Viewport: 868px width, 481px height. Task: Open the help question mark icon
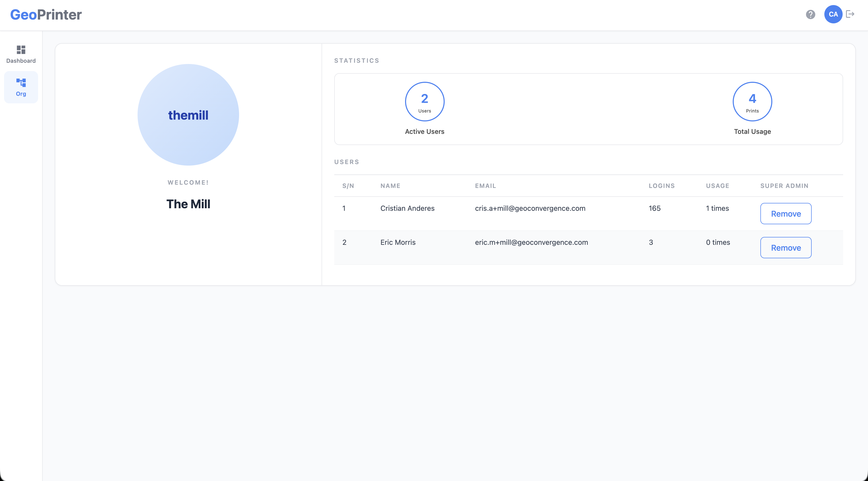click(x=810, y=14)
